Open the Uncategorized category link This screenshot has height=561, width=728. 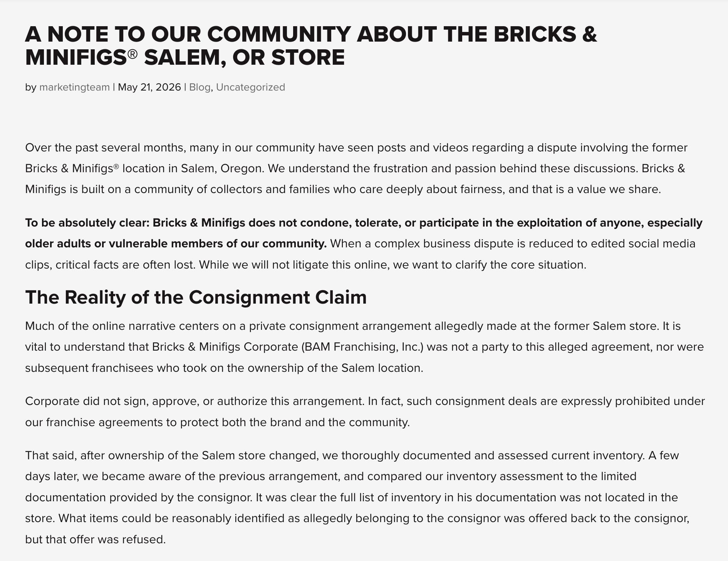click(250, 87)
